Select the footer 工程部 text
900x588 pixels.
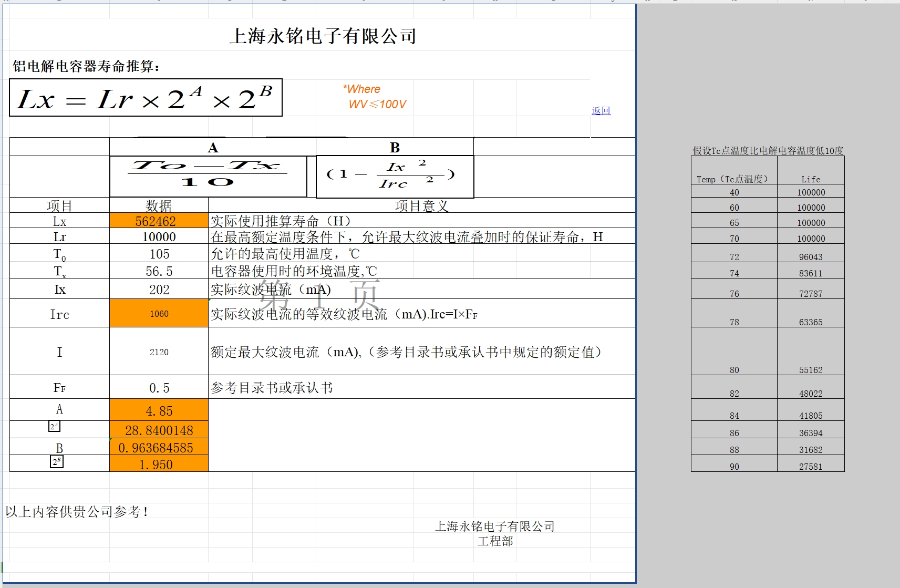click(x=495, y=541)
